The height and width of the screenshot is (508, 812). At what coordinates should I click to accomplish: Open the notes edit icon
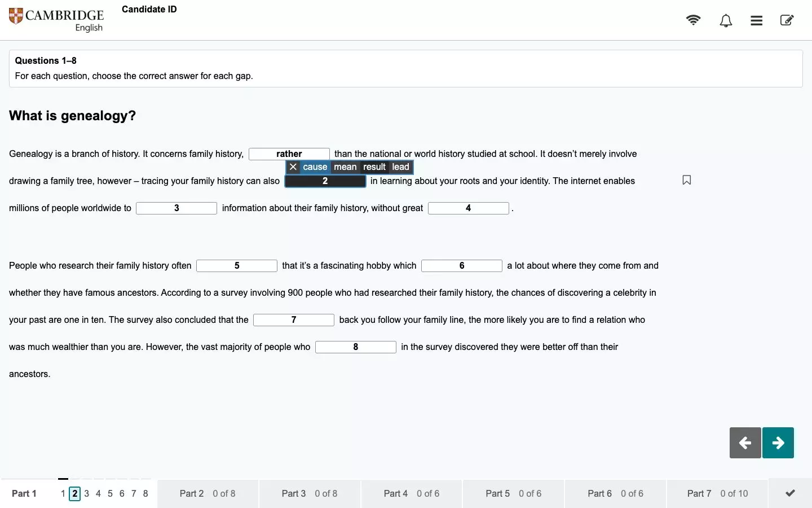click(x=787, y=20)
